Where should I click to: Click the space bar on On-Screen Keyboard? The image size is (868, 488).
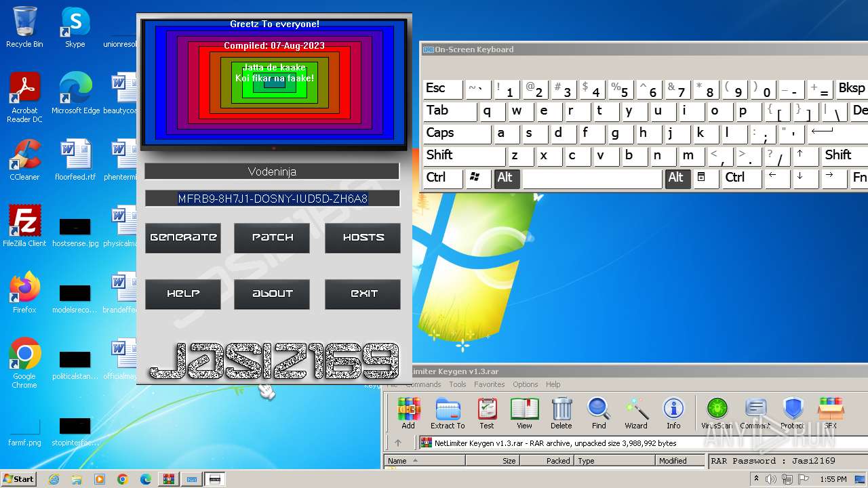click(592, 178)
